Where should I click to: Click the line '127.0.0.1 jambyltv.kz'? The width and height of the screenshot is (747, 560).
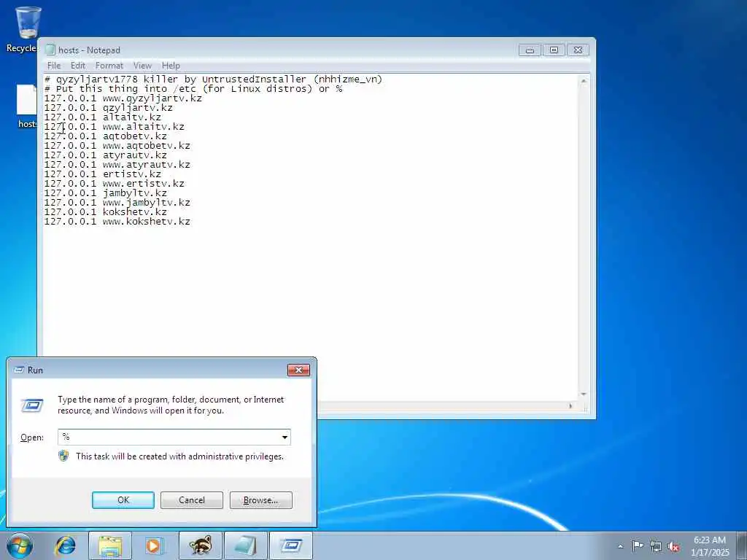(x=106, y=192)
